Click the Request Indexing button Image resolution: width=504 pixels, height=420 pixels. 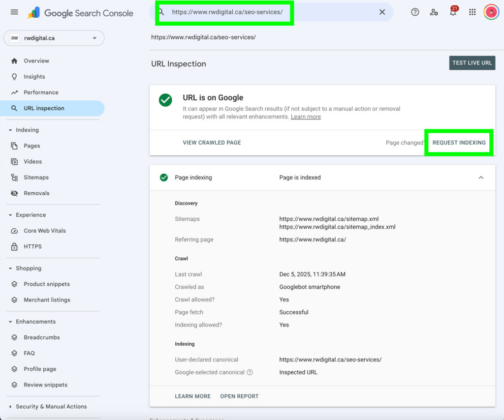tap(459, 143)
